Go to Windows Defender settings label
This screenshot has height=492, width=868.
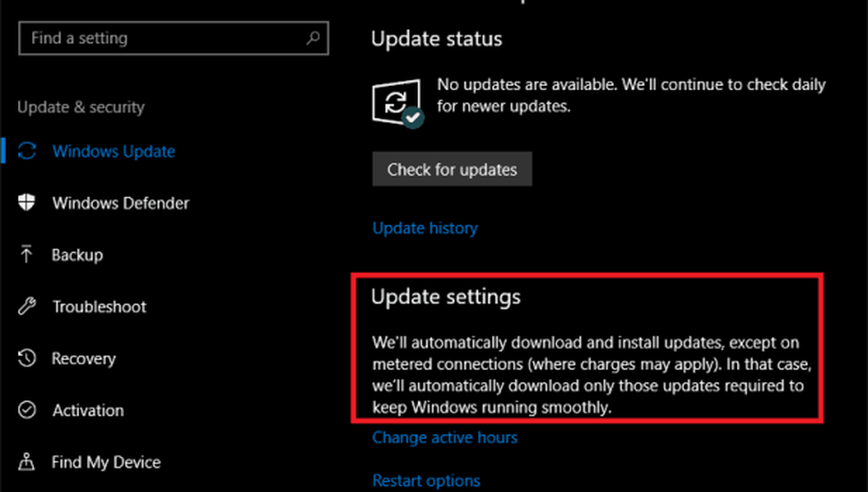[121, 203]
